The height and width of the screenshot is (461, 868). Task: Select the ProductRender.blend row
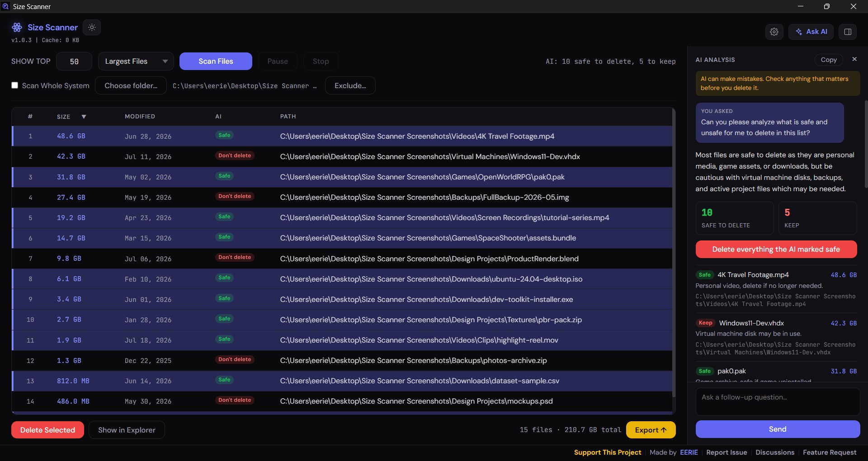342,259
